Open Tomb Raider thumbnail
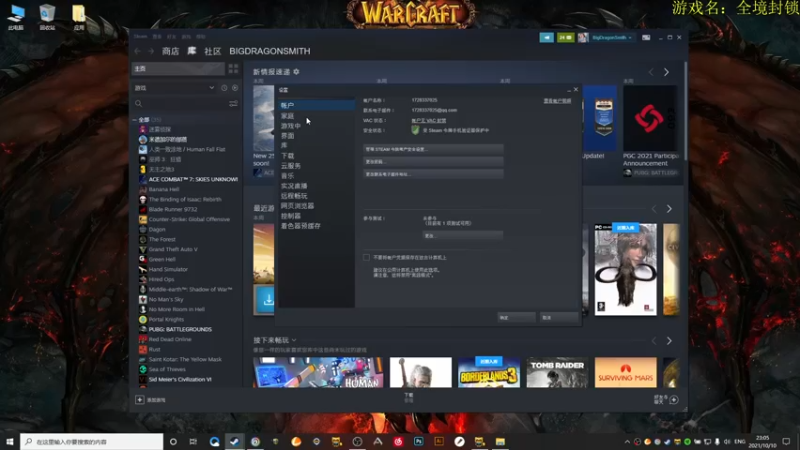The width and height of the screenshot is (800, 450). tap(557, 372)
